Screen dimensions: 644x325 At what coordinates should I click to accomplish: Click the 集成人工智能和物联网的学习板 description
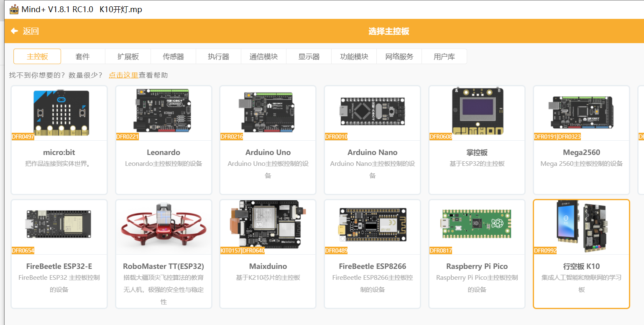582,284
